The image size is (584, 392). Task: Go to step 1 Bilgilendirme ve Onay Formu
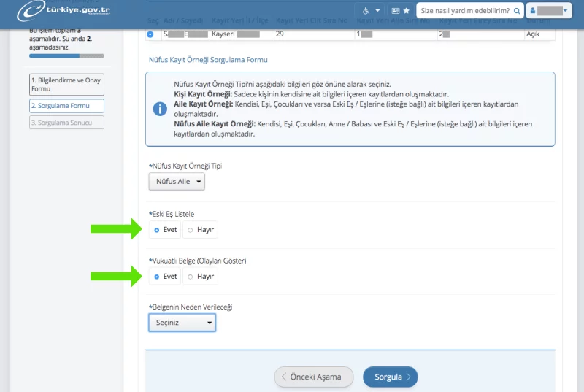tap(66, 85)
